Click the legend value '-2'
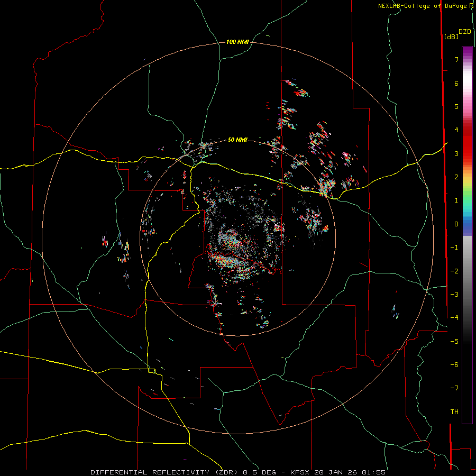 454,271
